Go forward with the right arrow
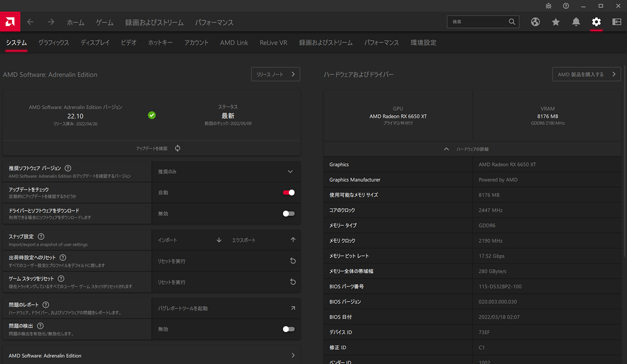This screenshot has width=627, height=364. [51, 22]
